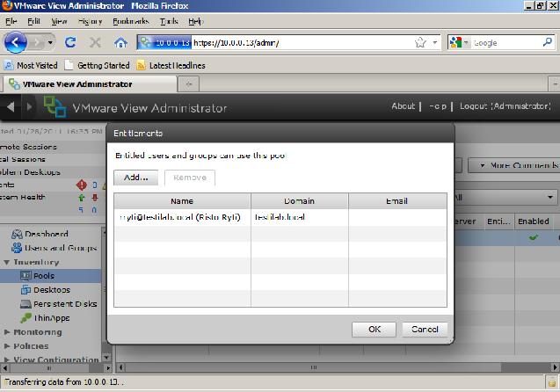Click the status bar lock icon
The image size is (560, 392).
(551, 382)
